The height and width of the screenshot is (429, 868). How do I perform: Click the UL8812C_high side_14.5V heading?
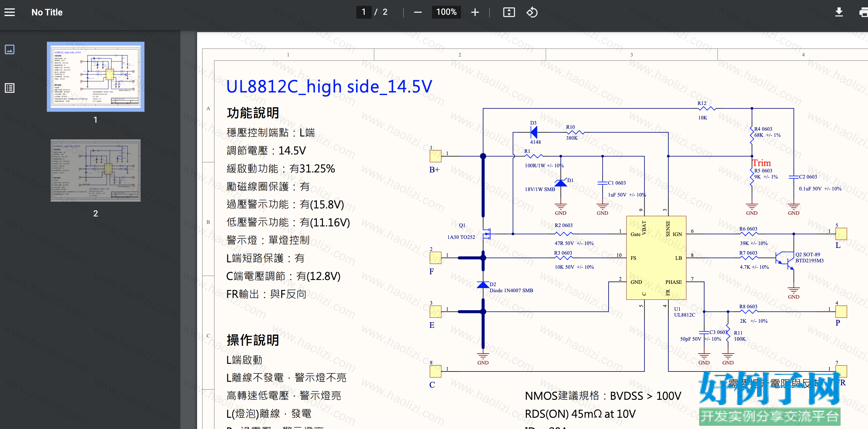click(329, 87)
